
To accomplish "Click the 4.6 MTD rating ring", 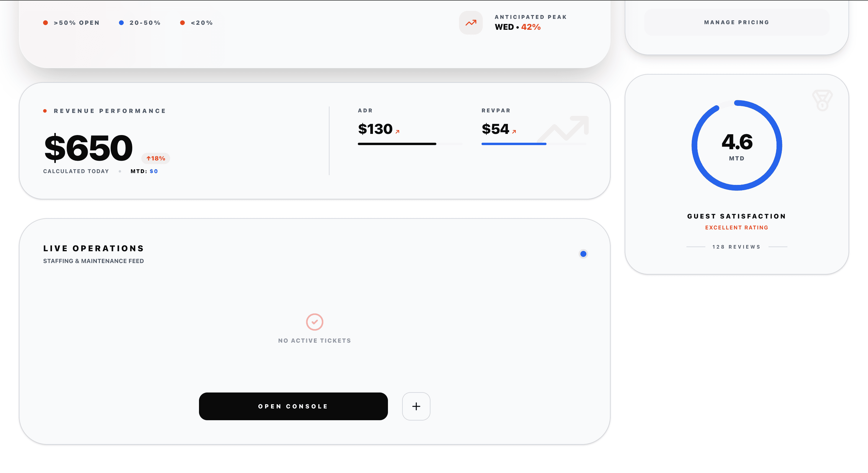I will click(737, 145).
